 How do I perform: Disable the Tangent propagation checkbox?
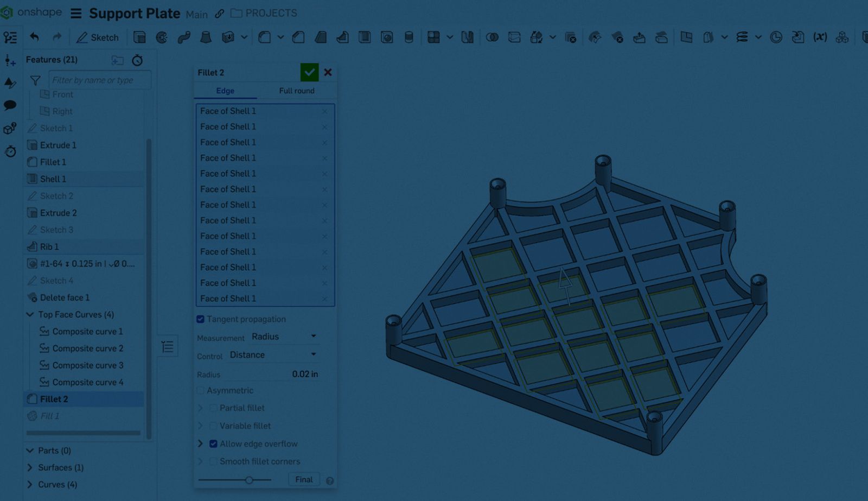[x=201, y=319]
